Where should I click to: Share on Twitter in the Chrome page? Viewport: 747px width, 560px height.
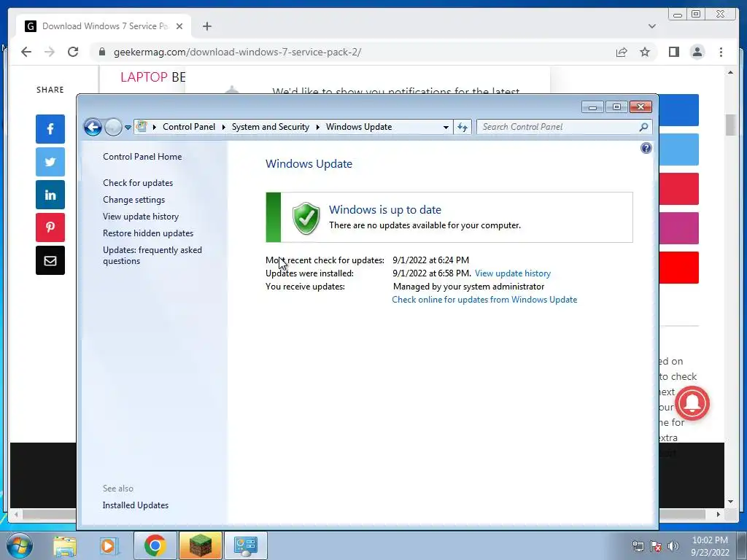point(50,162)
